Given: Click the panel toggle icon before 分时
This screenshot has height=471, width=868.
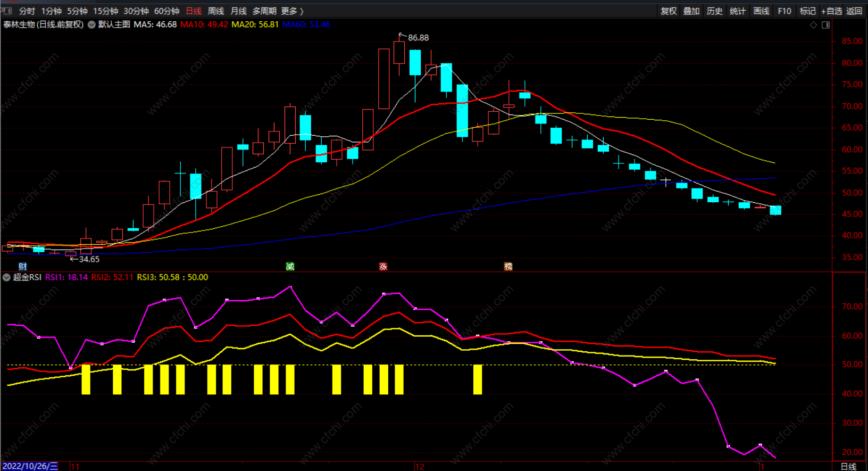Looking at the screenshot, I should [7, 11].
